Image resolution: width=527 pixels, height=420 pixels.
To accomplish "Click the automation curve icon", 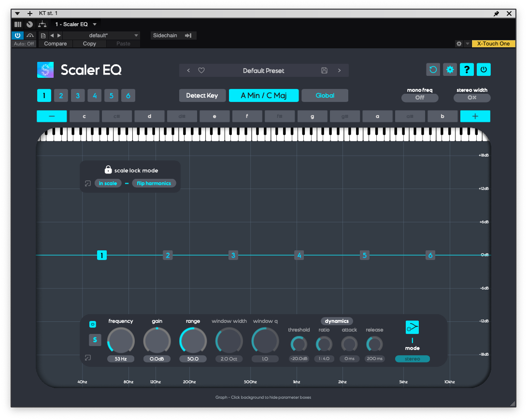I will 30,35.
